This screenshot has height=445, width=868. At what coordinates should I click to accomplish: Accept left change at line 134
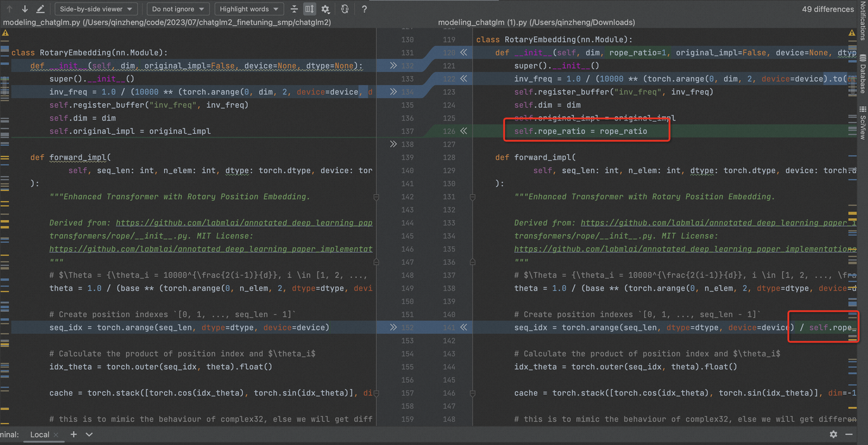[x=393, y=92]
